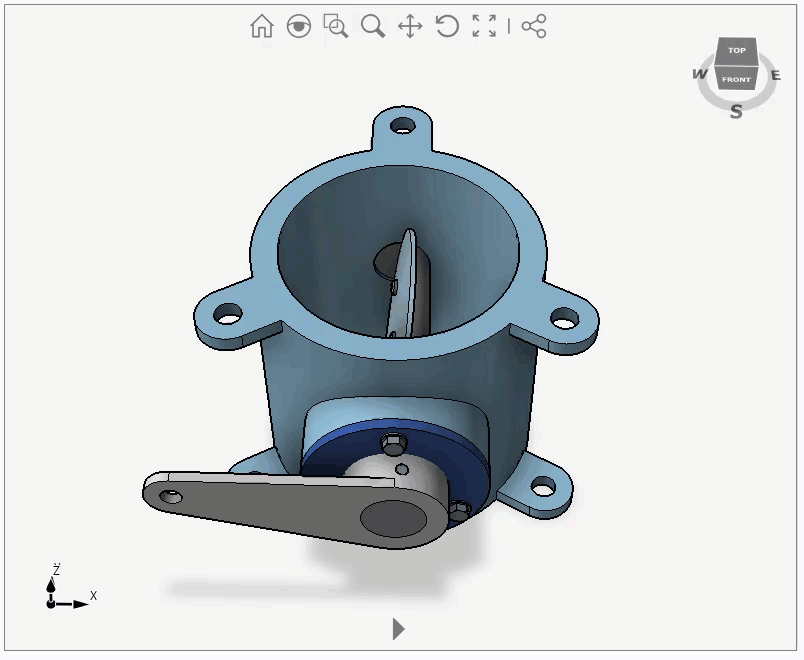Viewport: 804px width, 660px height.
Task: Select the hex bolt above lever hub
Action: pos(393,441)
